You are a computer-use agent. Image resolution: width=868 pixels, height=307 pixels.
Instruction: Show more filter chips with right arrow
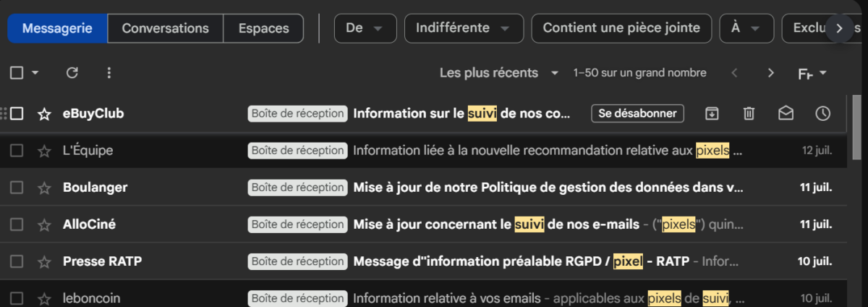point(839,28)
